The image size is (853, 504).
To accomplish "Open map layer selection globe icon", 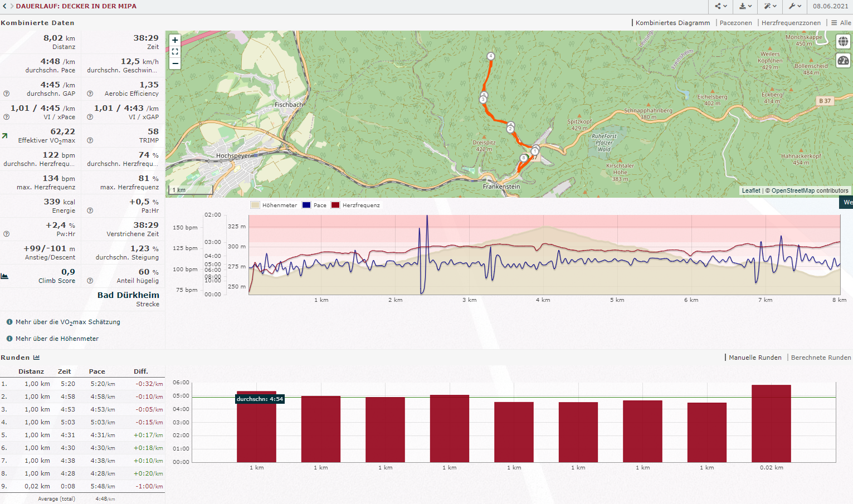I will 843,42.
